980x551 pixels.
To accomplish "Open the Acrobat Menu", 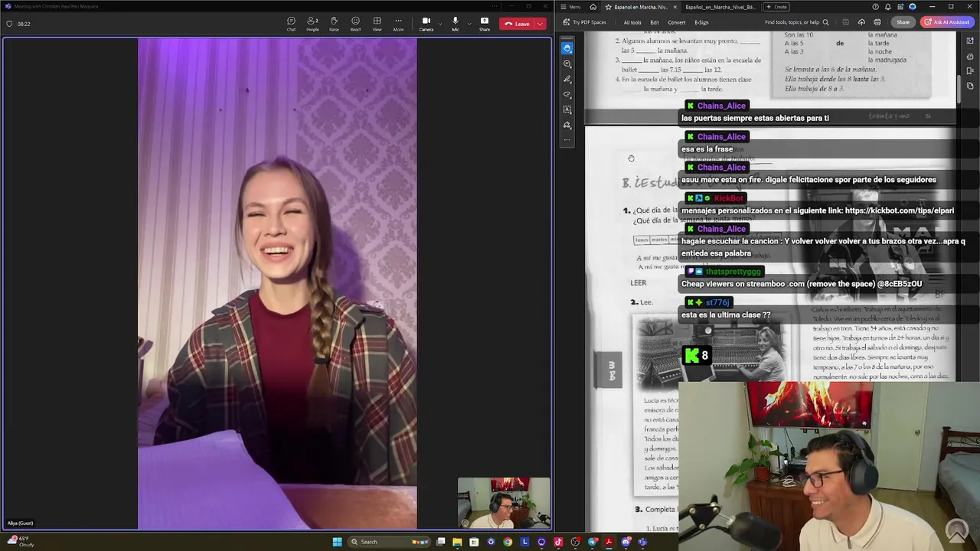I will [570, 7].
